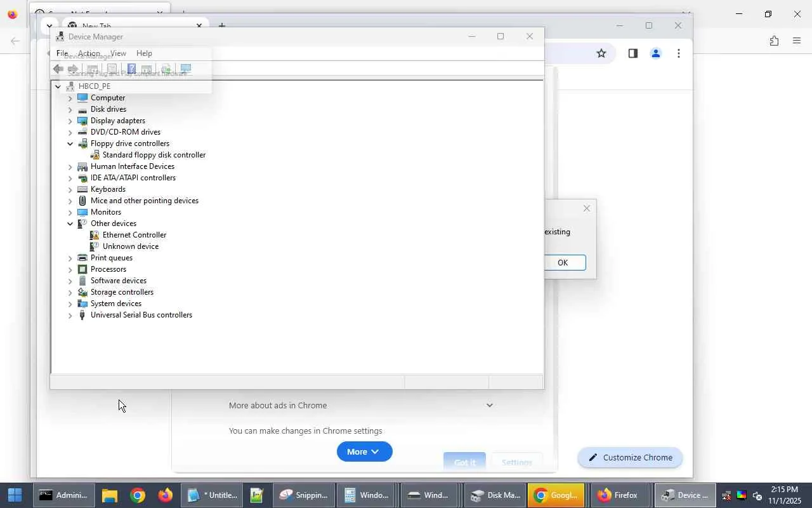Select the 'Universal Serial Bus controllers' label

141,315
